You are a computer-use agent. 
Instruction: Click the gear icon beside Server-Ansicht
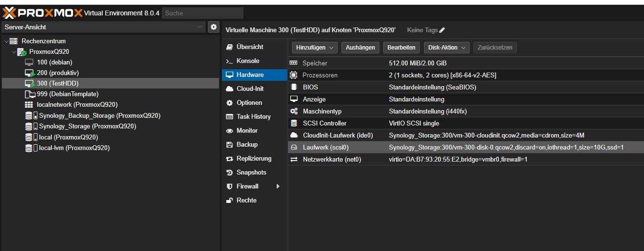click(214, 27)
